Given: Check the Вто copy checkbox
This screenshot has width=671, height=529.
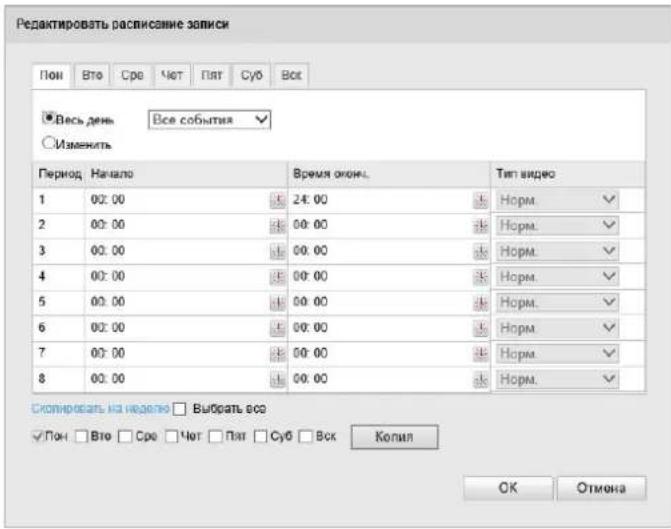Looking at the screenshot, I should 81,437.
